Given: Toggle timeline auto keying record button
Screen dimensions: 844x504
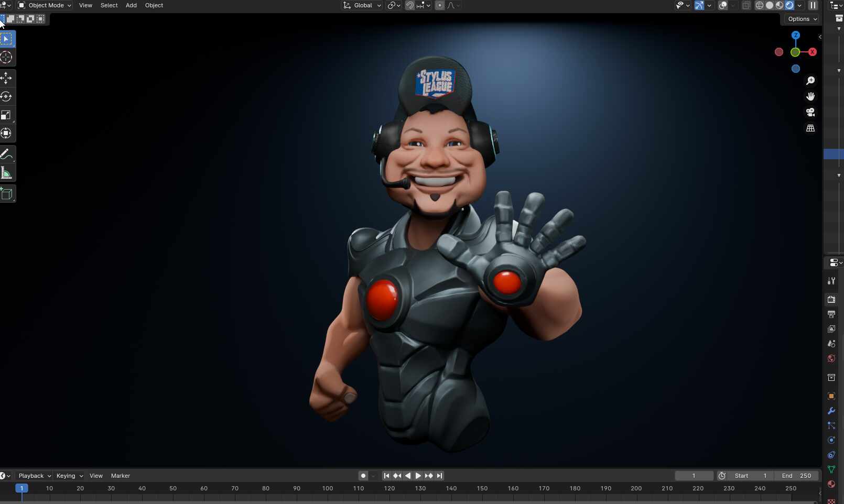Looking at the screenshot, I should 363,476.
